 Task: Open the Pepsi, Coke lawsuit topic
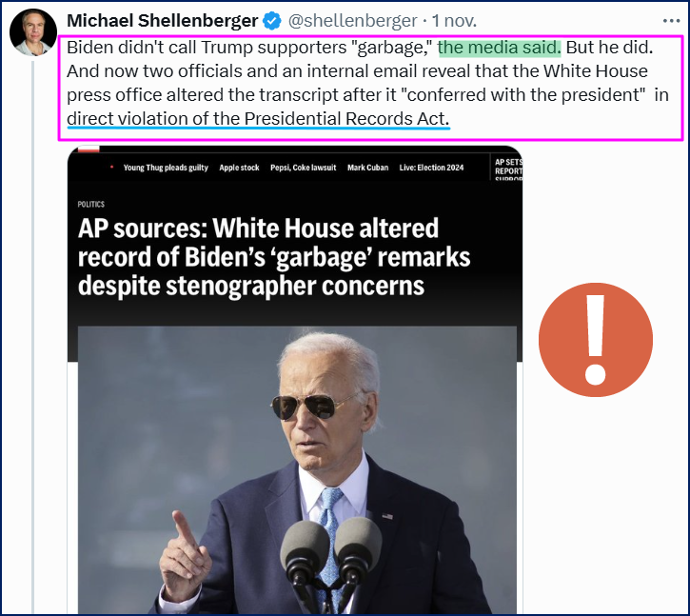coord(304,168)
